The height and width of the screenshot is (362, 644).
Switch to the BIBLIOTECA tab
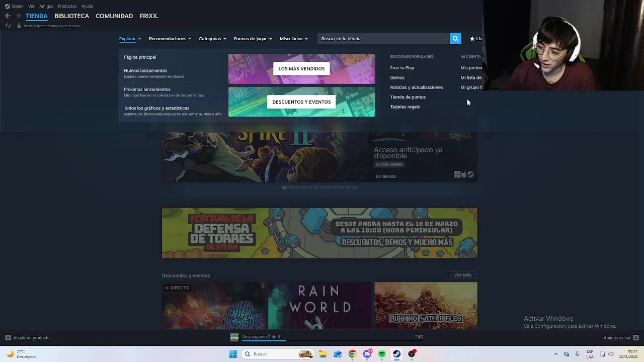pyautogui.click(x=71, y=16)
